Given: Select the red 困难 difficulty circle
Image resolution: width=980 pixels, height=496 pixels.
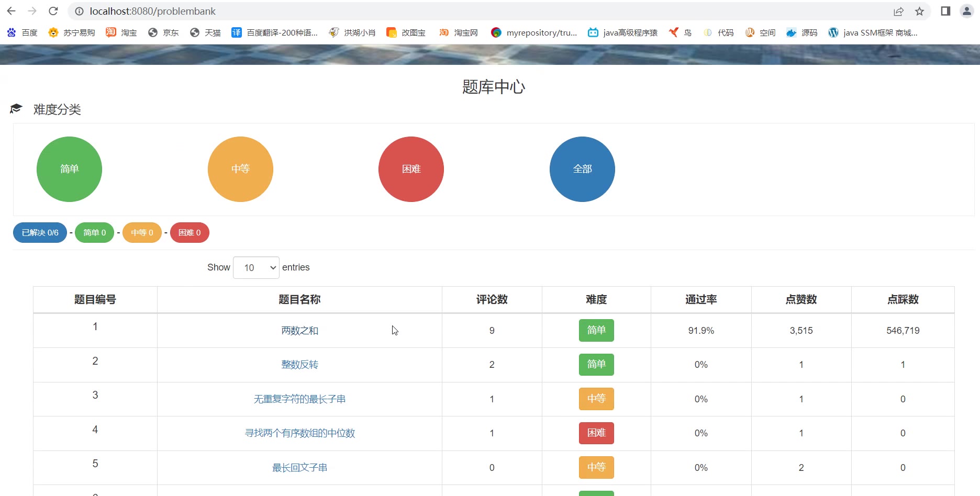Looking at the screenshot, I should pyautogui.click(x=411, y=169).
